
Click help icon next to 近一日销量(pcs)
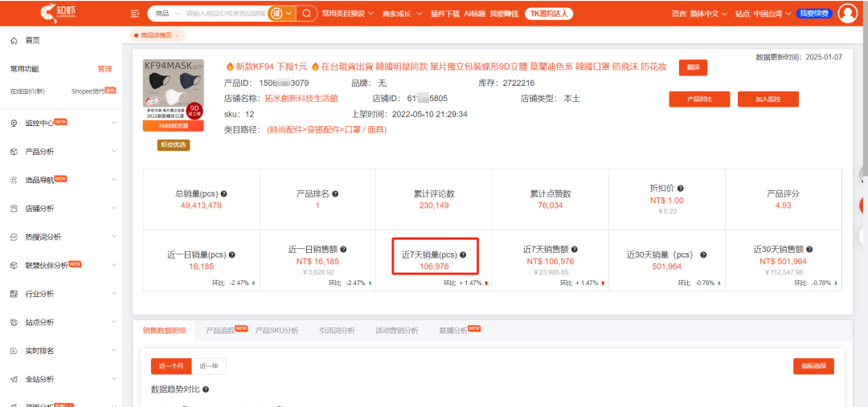coord(232,255)
